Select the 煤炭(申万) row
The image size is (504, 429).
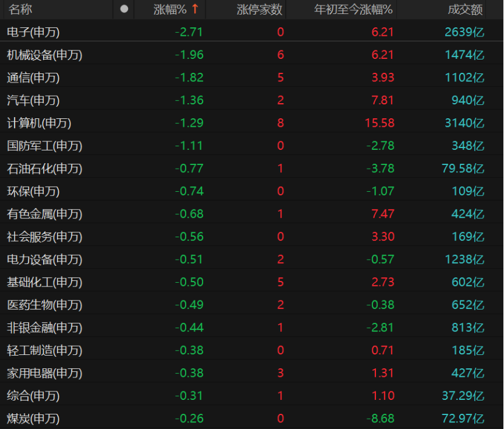[x=33, y=419]
